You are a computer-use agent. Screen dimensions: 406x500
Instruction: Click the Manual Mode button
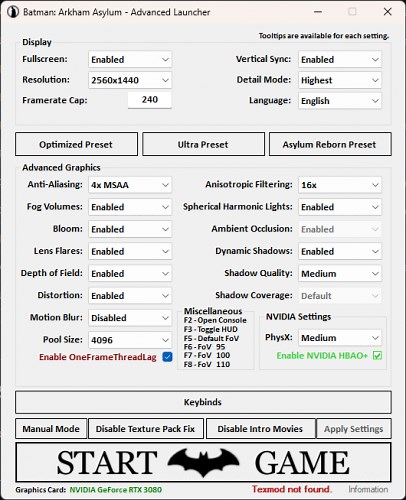51,429
